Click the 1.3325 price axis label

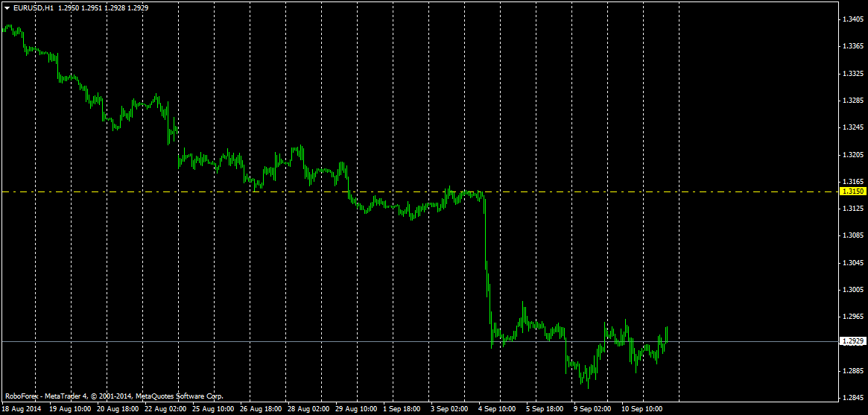point(852,74)
